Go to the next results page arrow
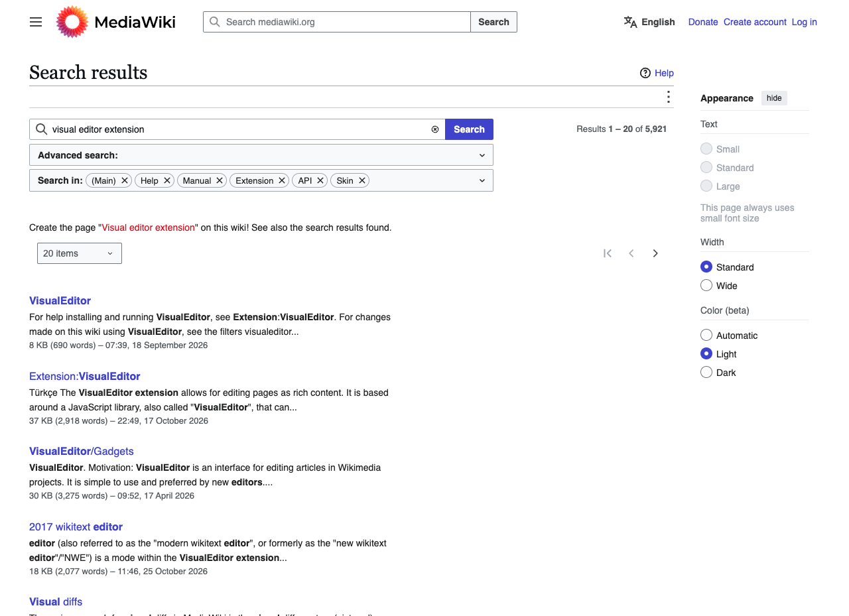This screenshot has height=616, width=849. pyautogui.click(x=655, y=253)
